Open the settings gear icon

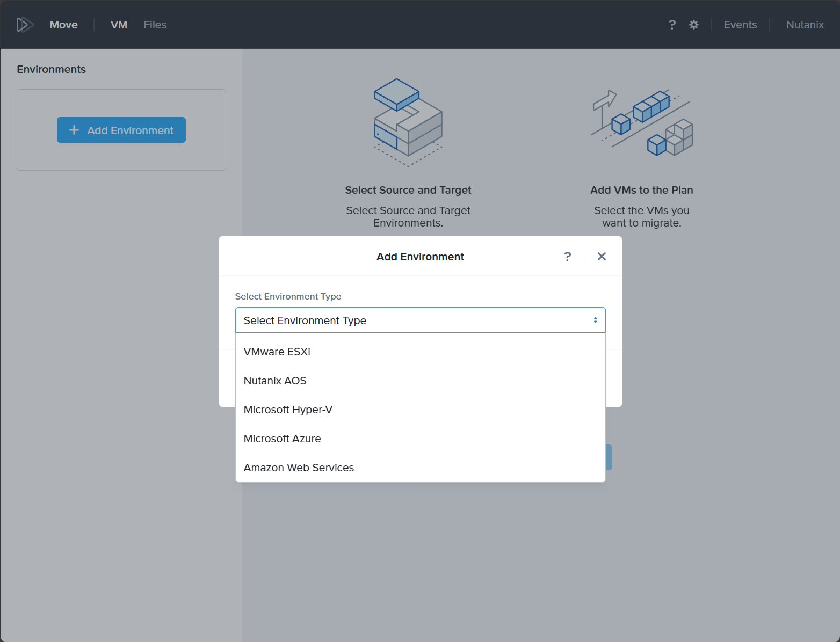click(x=694, y=25)
